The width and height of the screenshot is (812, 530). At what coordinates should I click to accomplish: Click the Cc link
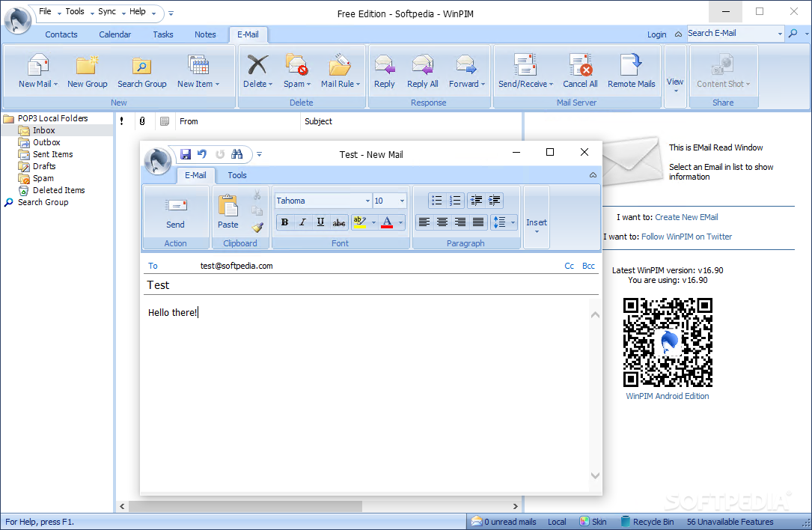pyautogui.click(x=569, y=266)
